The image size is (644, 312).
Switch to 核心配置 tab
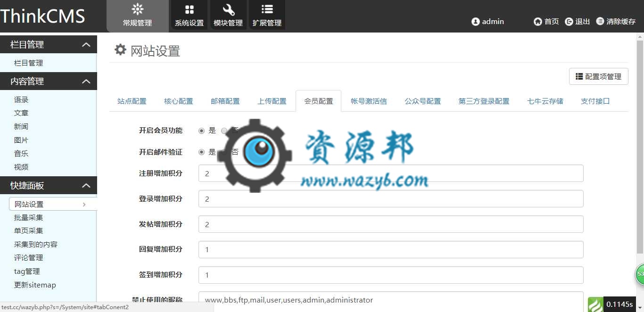pyautogui.click(x=179, y=101)
